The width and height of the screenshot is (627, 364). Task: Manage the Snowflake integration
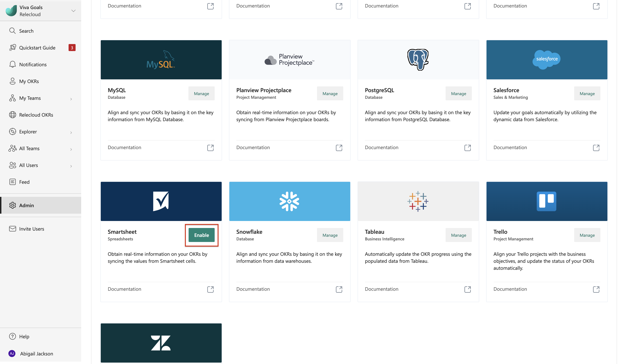pos(330,235)
